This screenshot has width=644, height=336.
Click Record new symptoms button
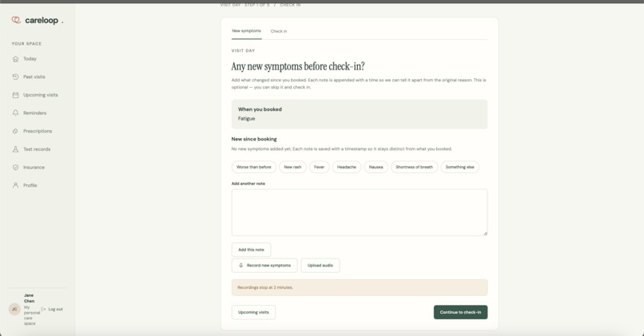pyautogui.click(x=264, y=266)
